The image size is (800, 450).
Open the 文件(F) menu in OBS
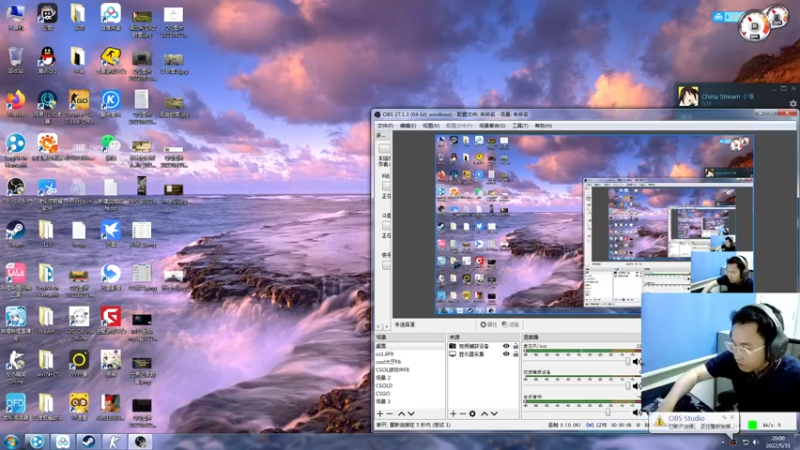click(385, 126)
